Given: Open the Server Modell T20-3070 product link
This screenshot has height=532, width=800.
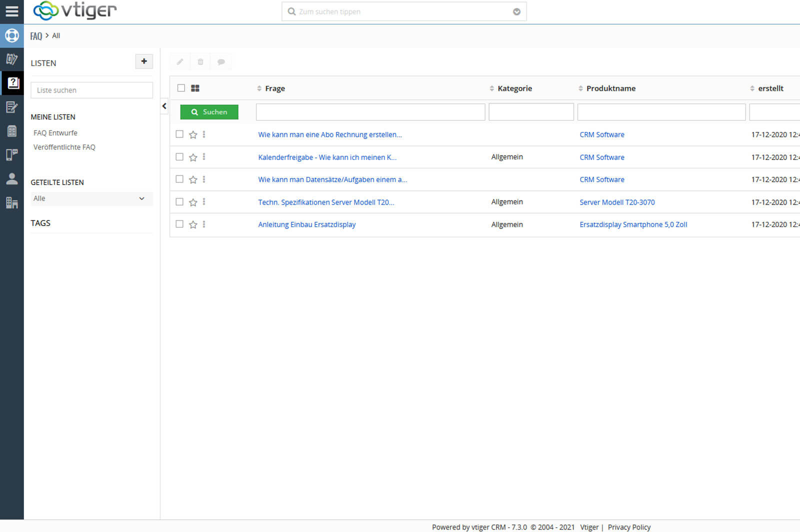Looking at the screenshot, I should pyautogui.click(x=617, y=202).
